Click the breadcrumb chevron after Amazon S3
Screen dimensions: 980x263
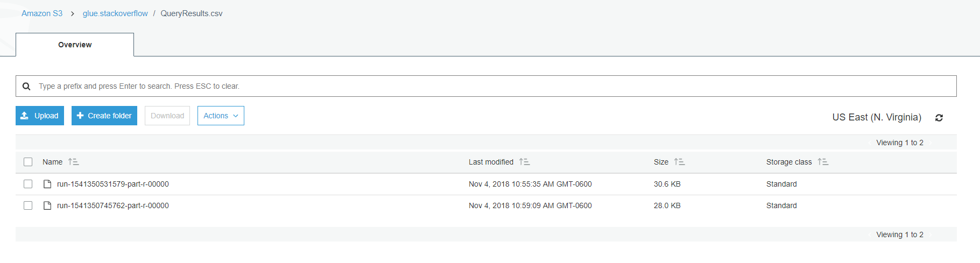73,13
